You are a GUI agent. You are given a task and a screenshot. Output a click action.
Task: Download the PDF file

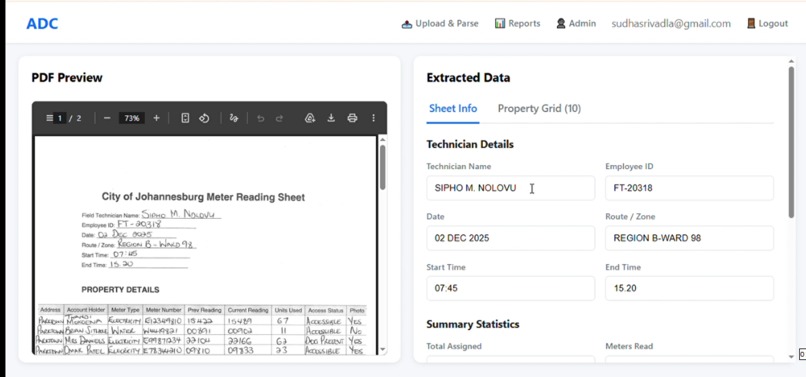[331, 118]
